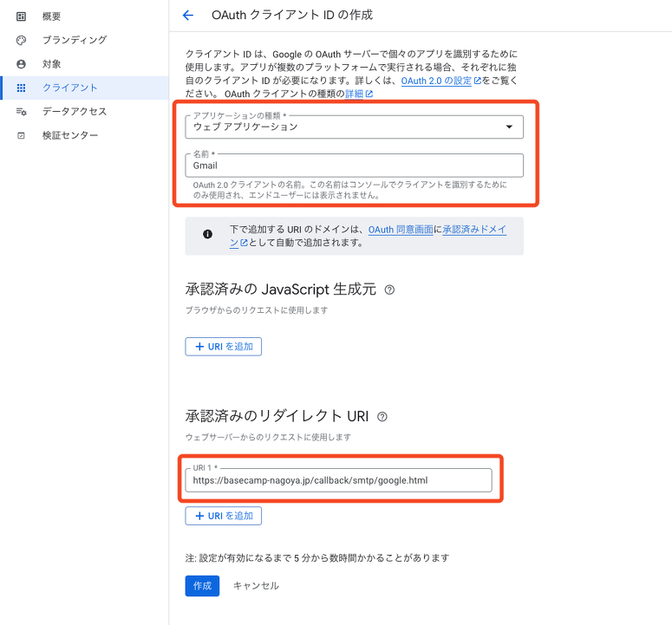Click help icon next to 承認済みのリダイレクト URI
The height and width of the screenshot is (625, 672).
point(382,417)
